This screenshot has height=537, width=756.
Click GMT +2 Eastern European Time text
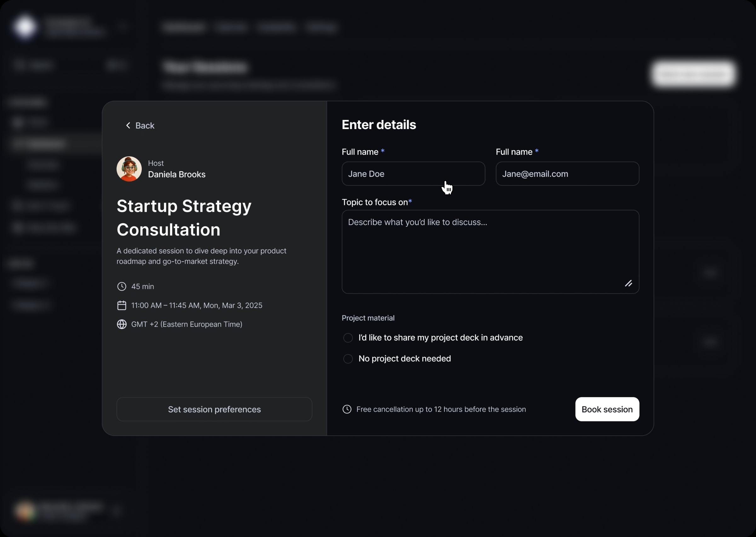186,324
